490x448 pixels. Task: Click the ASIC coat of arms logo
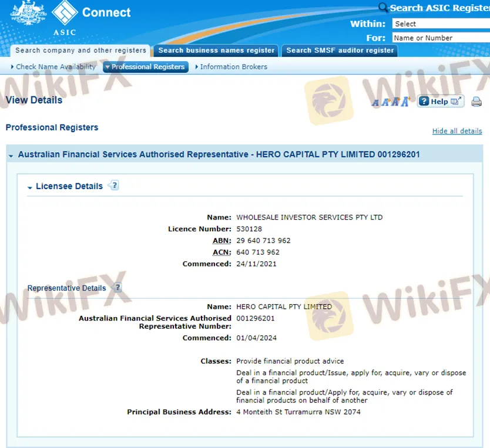point(28,13)
